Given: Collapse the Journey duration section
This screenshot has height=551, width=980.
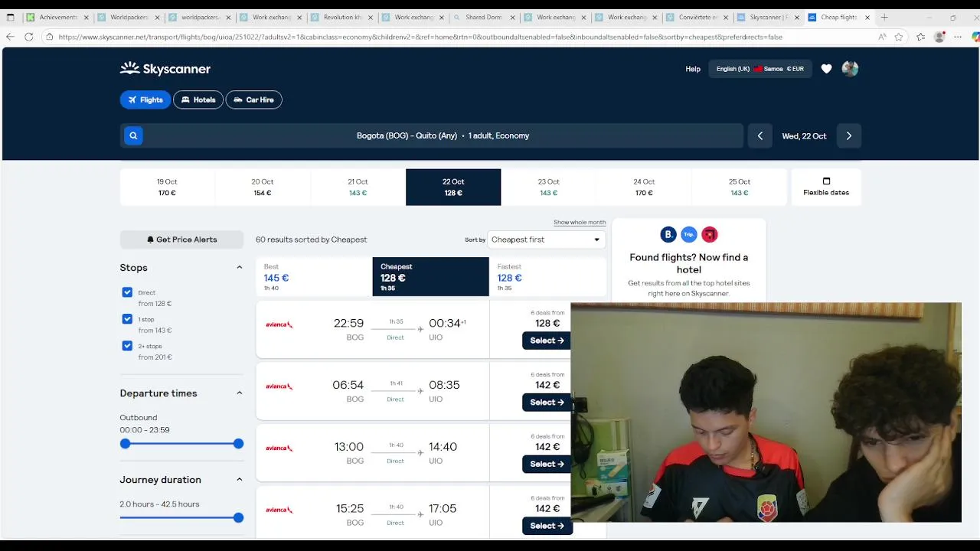Looking at the screenshot, I should (x=239, y=480).
